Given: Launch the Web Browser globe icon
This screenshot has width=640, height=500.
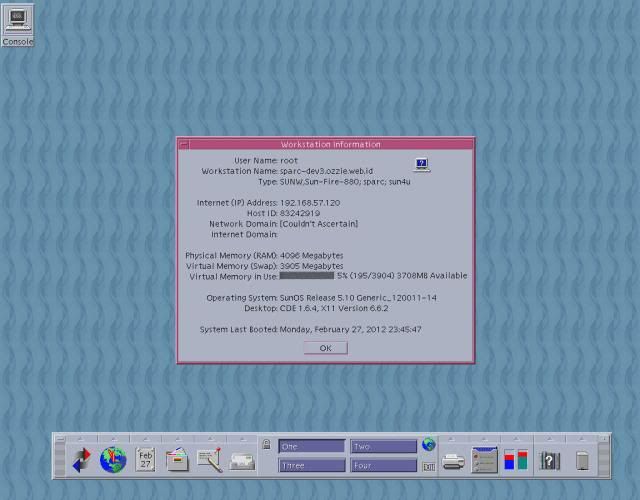Looking at the screenshot, I should [113, 460].
